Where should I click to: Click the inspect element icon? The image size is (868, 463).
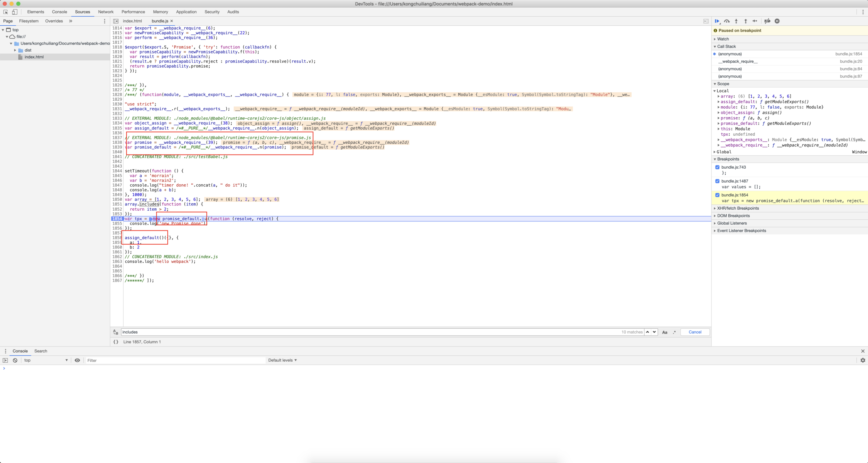point(6,12)
